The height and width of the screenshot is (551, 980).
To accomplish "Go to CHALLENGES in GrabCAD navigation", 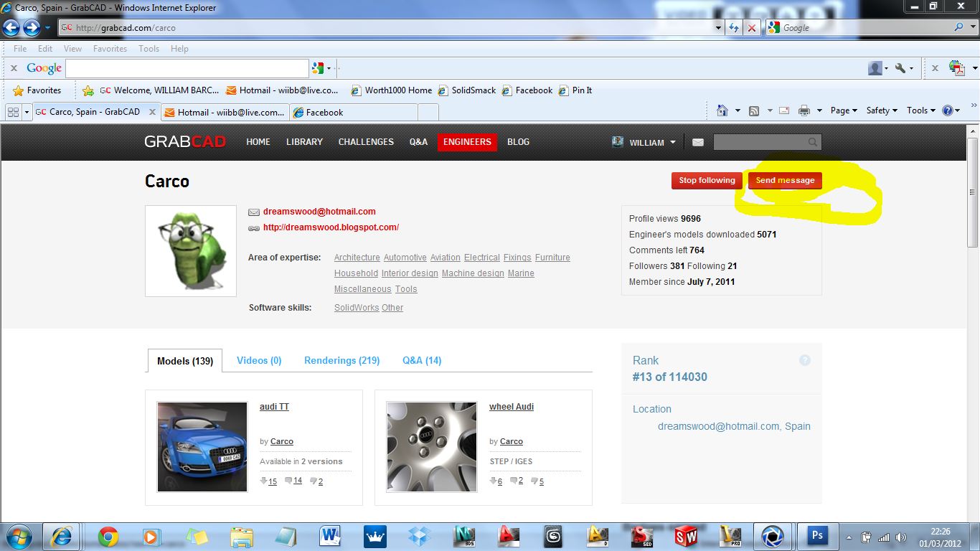I will (x=366, y=142).
